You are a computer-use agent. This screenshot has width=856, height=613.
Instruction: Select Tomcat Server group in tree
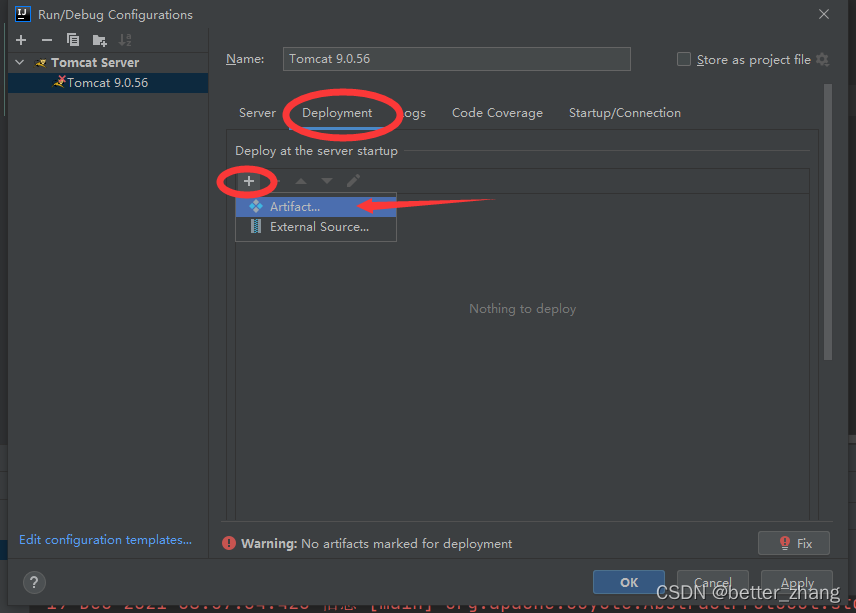point(95,63)
